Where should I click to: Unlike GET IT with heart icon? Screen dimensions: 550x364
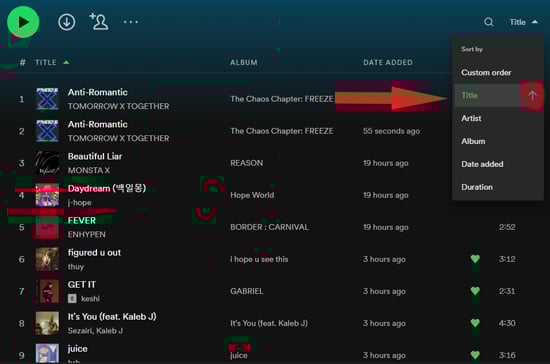click(475, 291)
